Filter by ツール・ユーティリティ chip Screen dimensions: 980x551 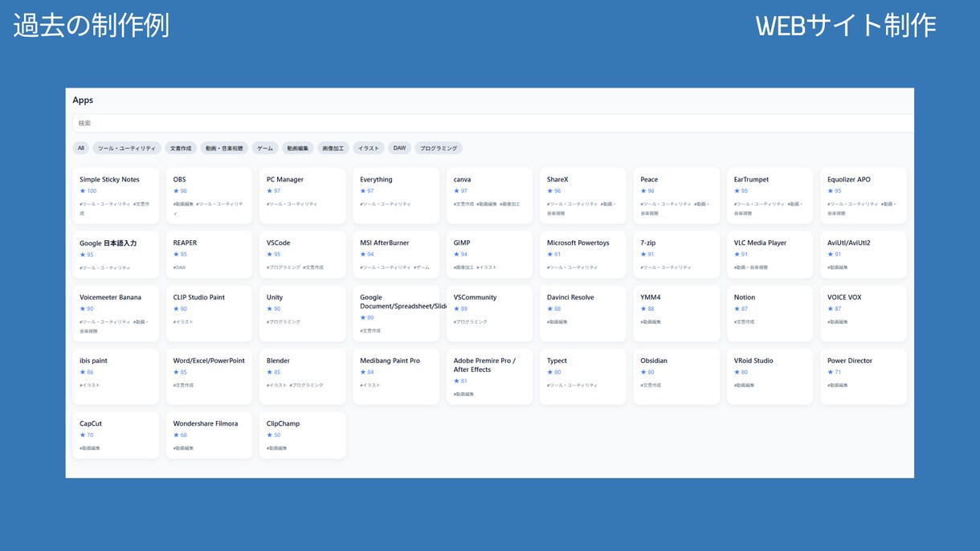click(127, 148)
